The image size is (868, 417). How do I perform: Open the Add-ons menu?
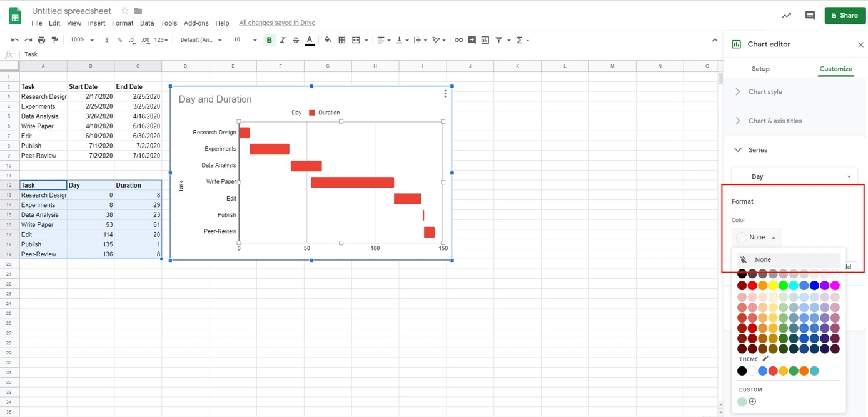click(196, 23)
